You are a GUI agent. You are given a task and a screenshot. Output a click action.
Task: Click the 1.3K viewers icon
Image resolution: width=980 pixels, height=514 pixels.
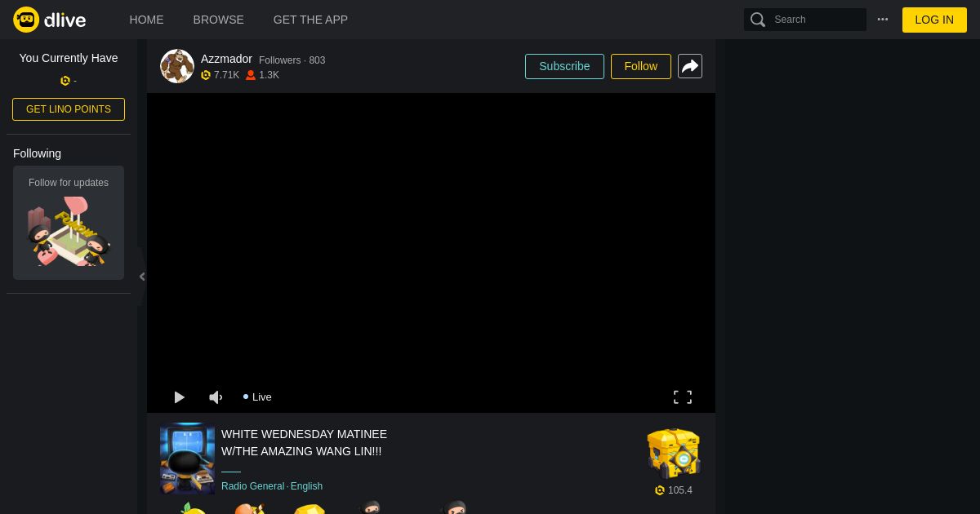[x=251, y=75]
